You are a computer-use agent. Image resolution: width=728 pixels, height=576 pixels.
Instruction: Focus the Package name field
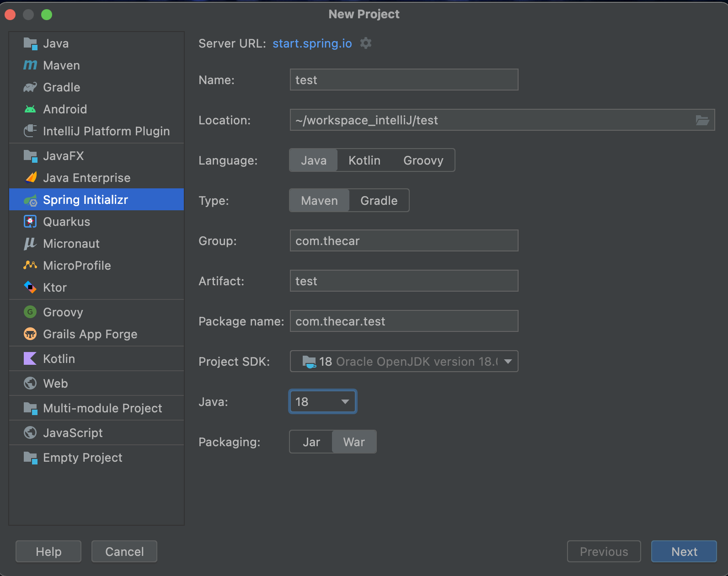coord(404,321)
